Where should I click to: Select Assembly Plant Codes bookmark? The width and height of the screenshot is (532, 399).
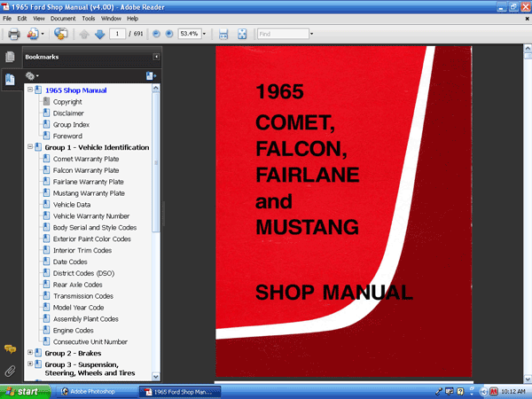pyautogui.click(x=86, y=319)
